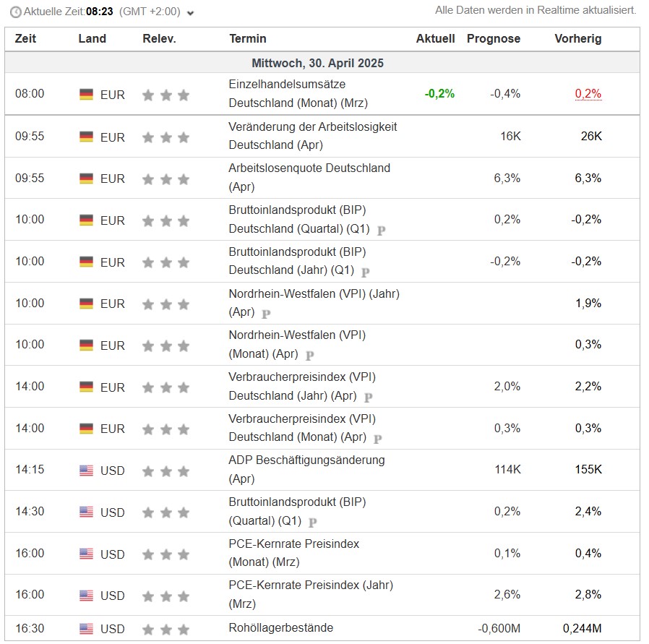The height and width of the screenshot is (644, 649).
Task: Click P icon beside Nordrhein-Westfalen (VPI) (Jahr)
Action: pos(266,314)
